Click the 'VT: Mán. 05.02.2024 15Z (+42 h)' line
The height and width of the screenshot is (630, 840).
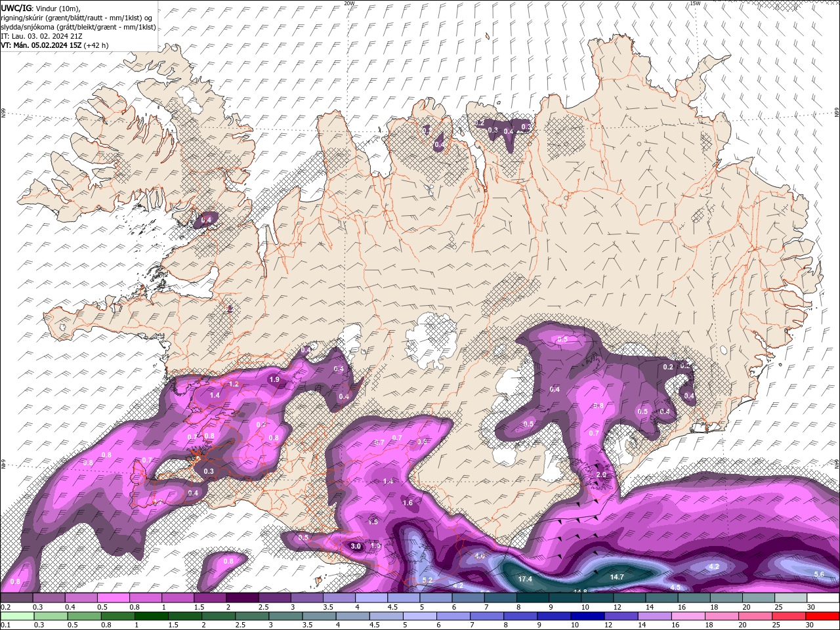click(x=54, y=45)
